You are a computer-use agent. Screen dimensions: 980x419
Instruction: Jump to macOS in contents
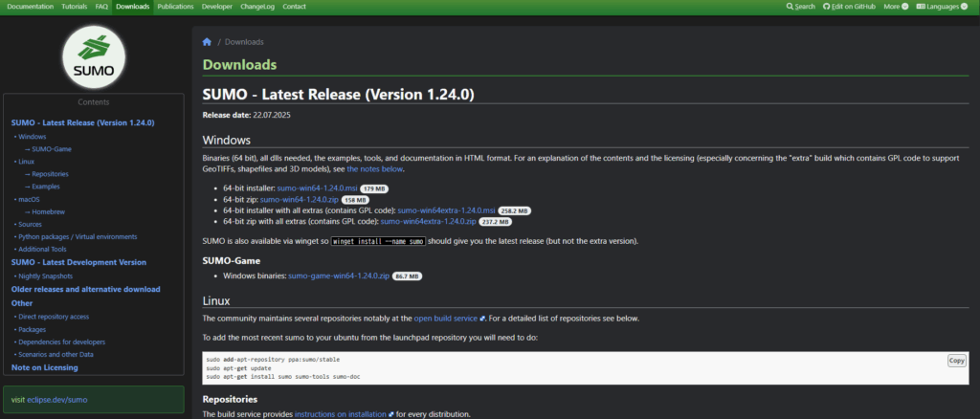click(x=29, y=199)
